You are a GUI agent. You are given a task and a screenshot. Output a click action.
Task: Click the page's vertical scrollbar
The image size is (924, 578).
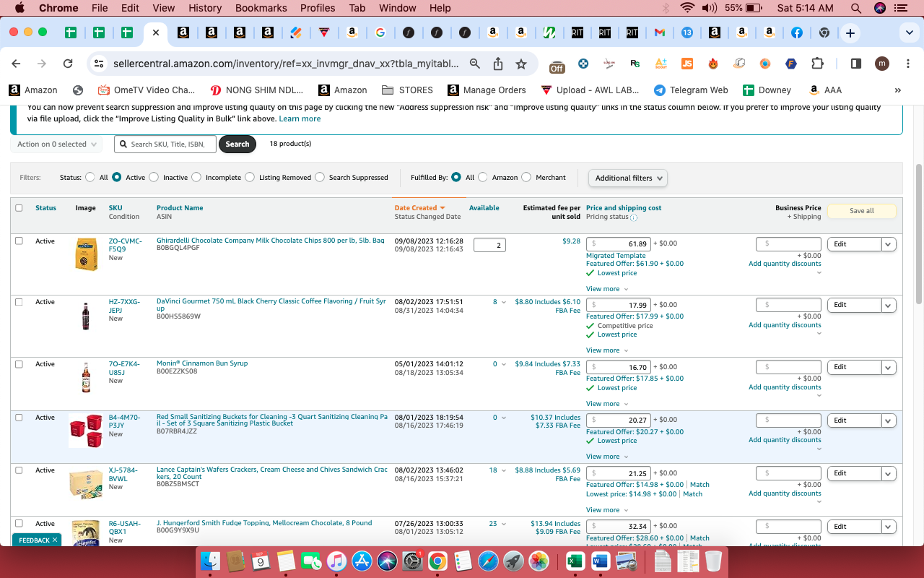pyautogui.click(x=919, y=235)
